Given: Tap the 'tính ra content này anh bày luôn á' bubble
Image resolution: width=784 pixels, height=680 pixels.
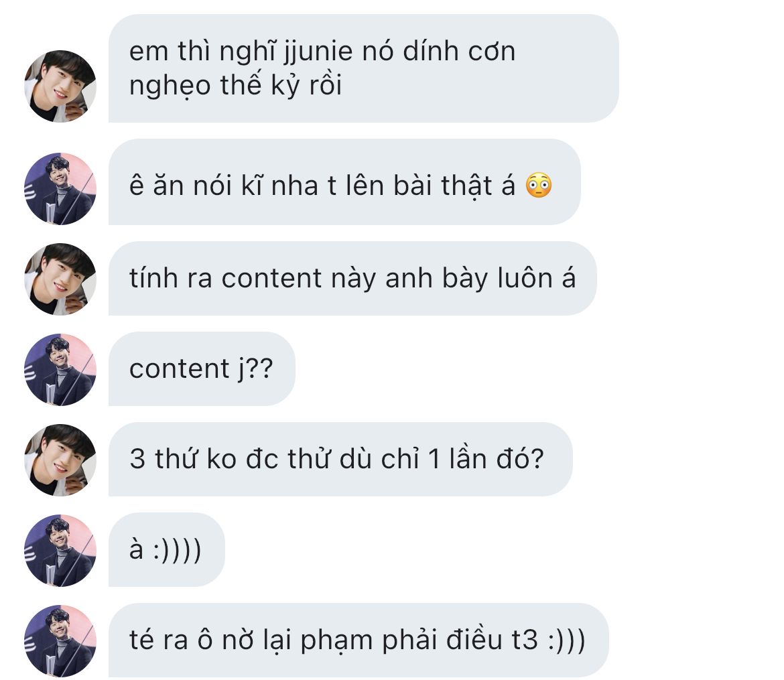Looking at the screenshot, I should 352,279.
